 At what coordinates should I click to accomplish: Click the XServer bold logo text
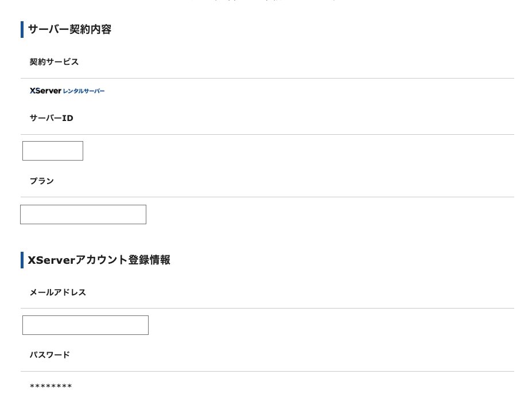[45, 91]
